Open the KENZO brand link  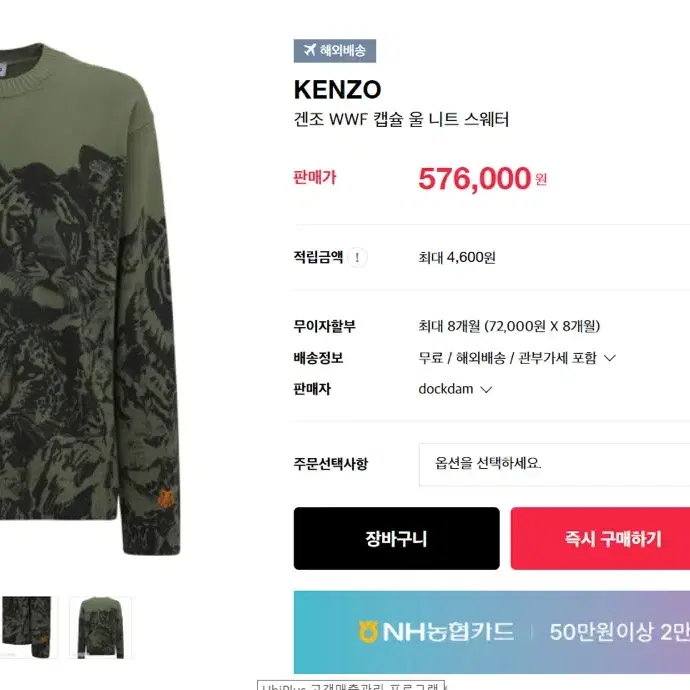(337, 90)
